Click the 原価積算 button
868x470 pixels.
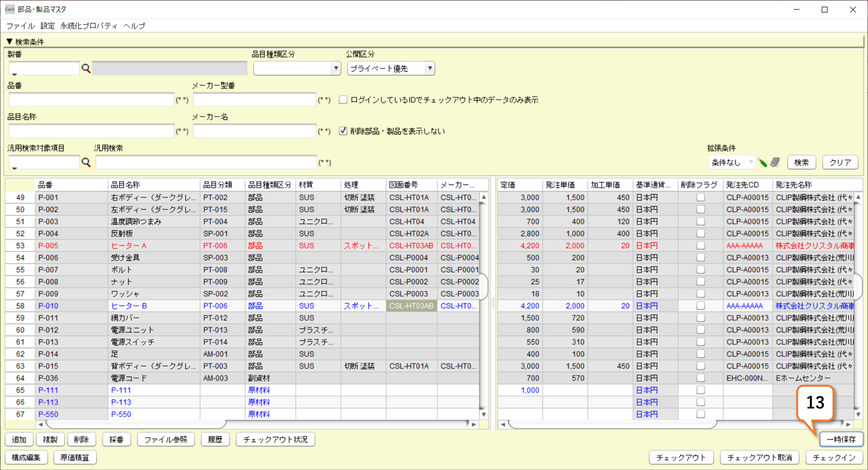pos(75,458)
